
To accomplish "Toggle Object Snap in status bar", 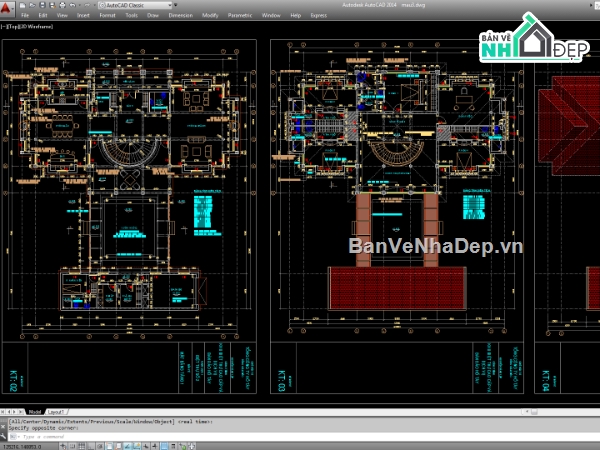I will coord(109,447).
